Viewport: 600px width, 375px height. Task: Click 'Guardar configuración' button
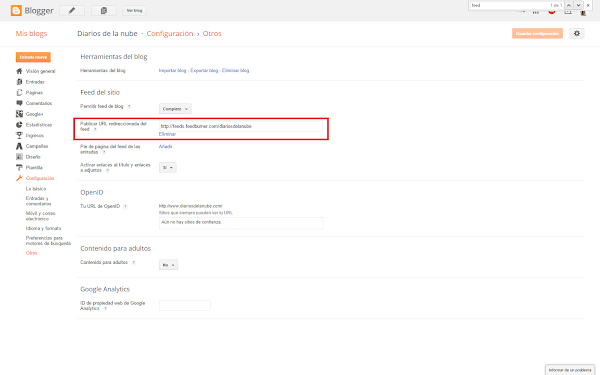pos(537,33)
